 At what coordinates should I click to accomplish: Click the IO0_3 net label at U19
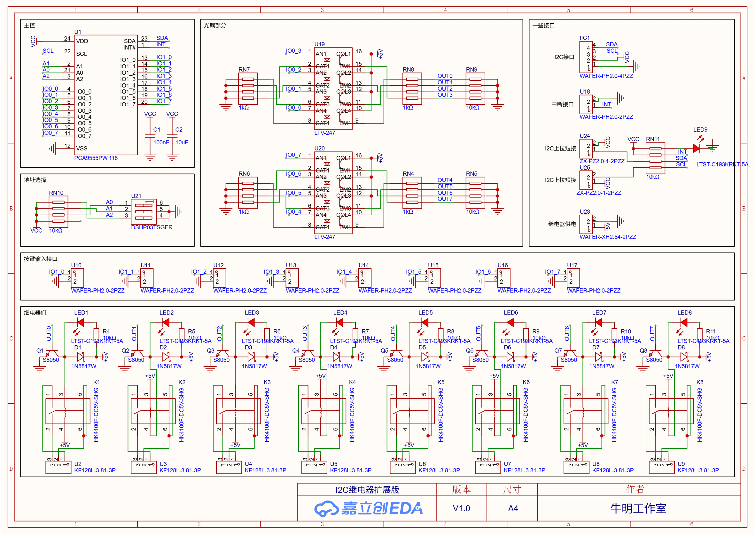pos(293,51)
